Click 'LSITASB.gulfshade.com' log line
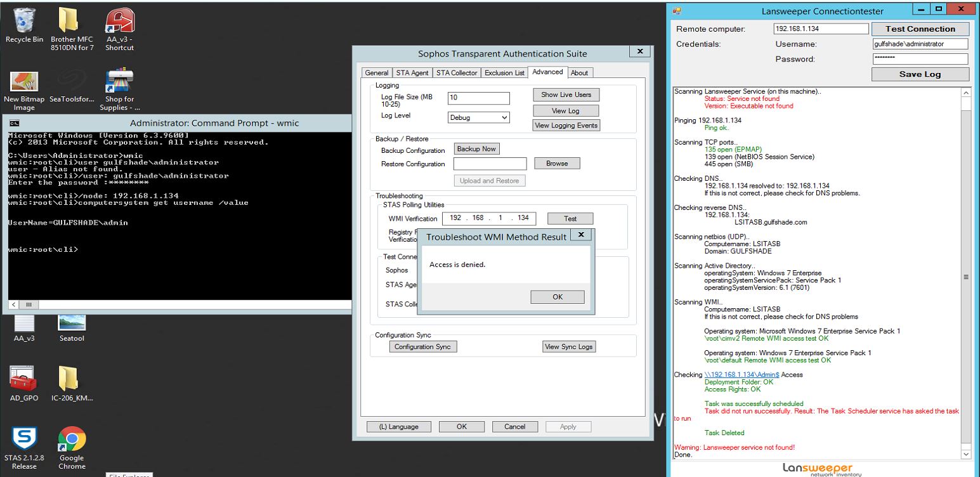980x477 pixels. tap(770, 223)
